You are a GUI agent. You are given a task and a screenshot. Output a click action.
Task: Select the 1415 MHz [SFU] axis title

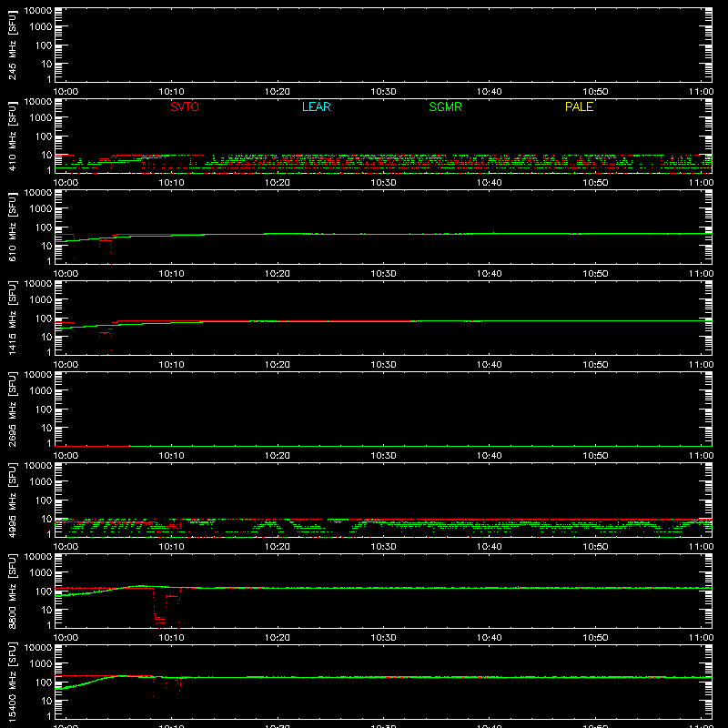[x=12, y=318]
